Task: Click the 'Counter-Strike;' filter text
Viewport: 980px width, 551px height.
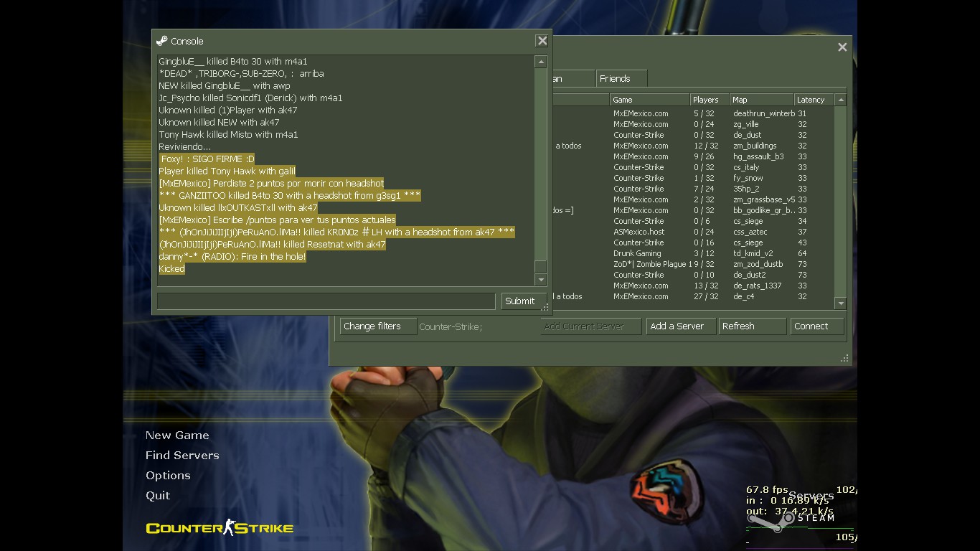Action: (x=451, y=326)
